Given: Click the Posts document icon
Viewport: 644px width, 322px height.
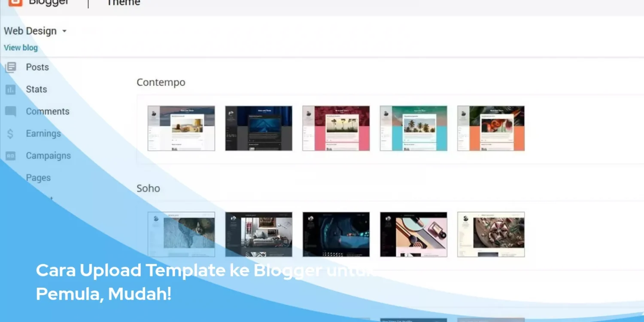Looking at the screenshot, I should [x=11, y=67].
